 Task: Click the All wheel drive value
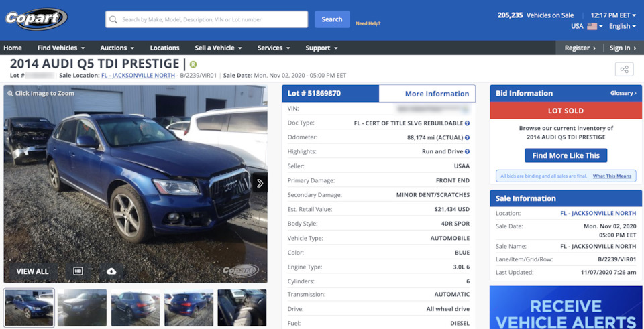pos(448,309)
